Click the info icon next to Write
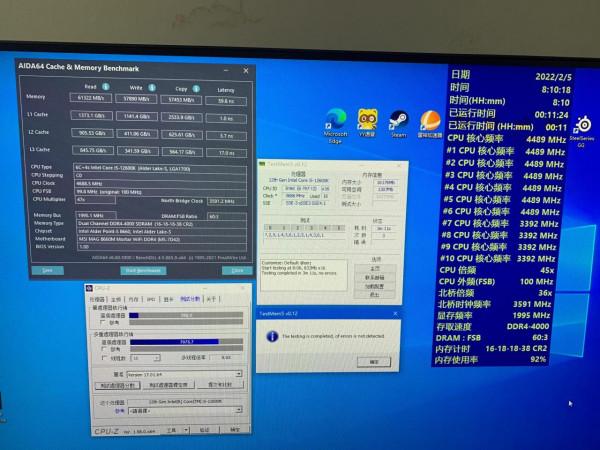Image resolution: width=600 pixels, height=450 pixels. [152, 88]
